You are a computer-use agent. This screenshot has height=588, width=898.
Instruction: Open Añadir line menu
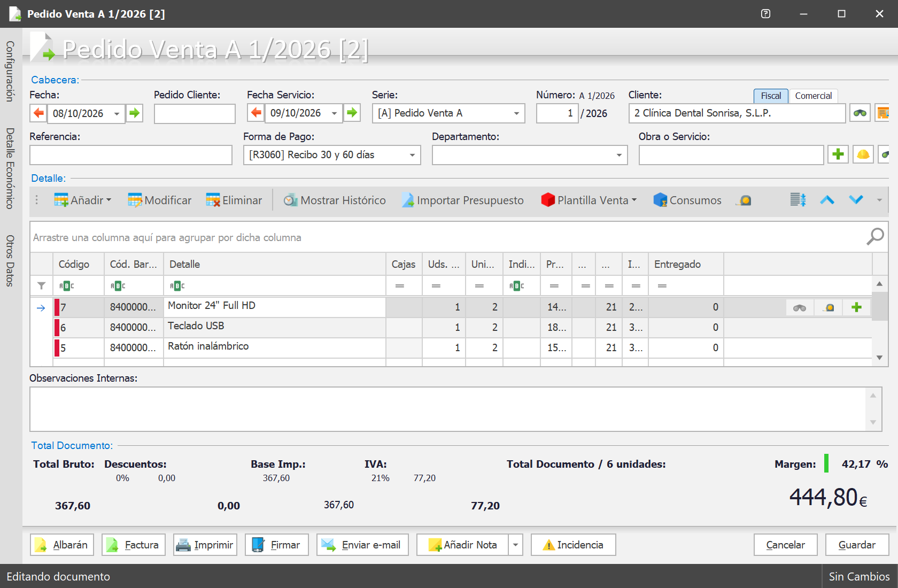[83, 200]
